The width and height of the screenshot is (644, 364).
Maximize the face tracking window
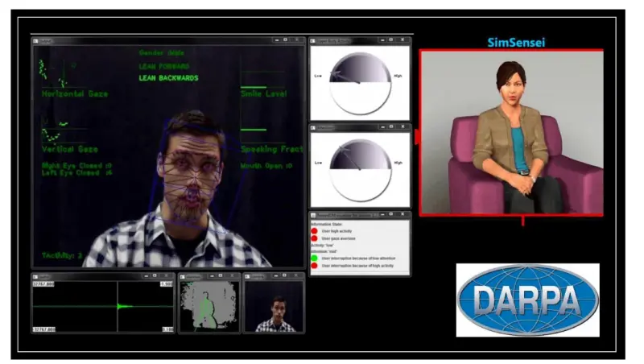click(x=286, y=39)
